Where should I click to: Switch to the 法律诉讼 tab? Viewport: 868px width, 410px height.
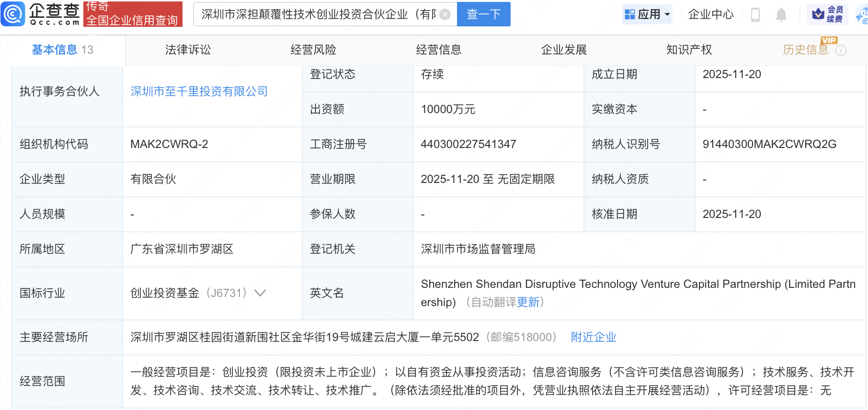188,50
